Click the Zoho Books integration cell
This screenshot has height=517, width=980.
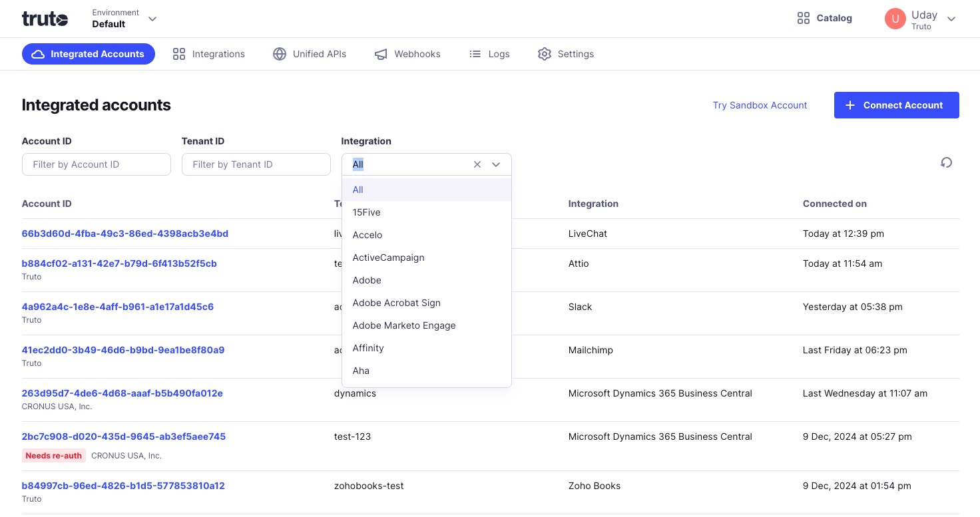click(x=595, y=486)
